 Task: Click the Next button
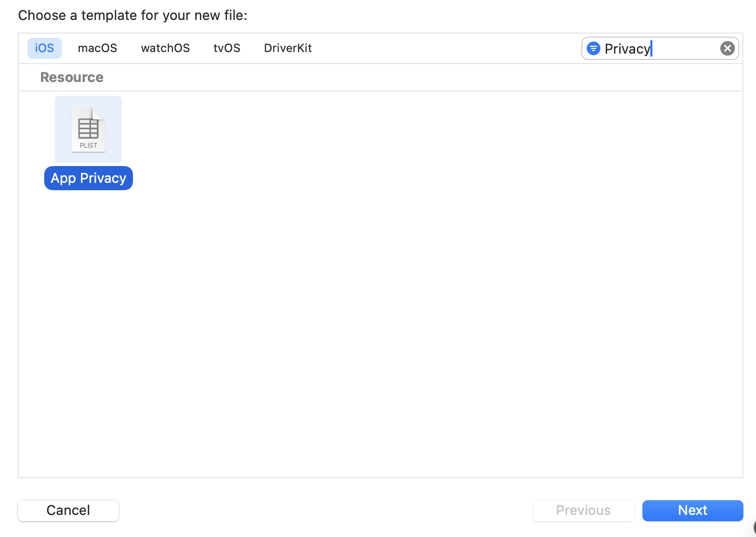coord(692,510)
